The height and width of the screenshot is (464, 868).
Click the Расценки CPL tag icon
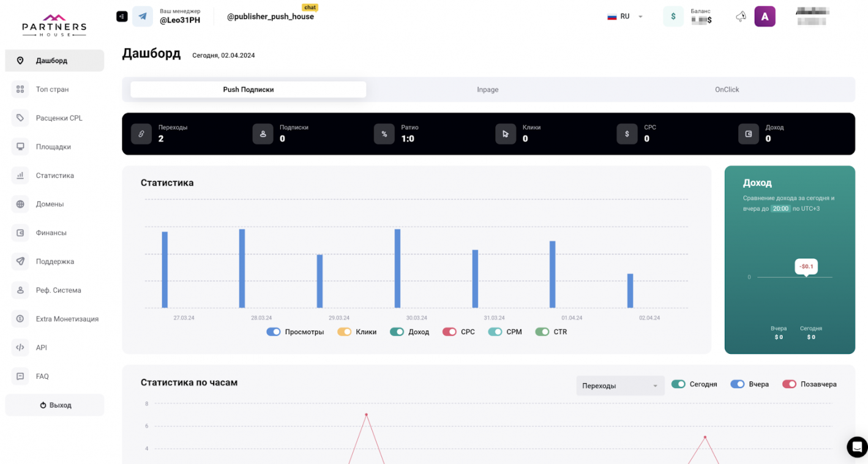click(20, 118)
